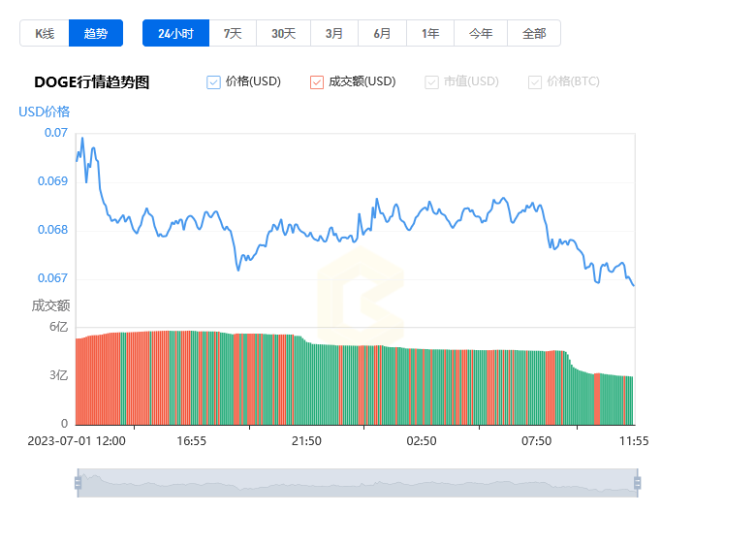Viewport: 756px width, 546px height.
Task: Click the price line peak near 0.07
Action: click(x=82, y=139)
